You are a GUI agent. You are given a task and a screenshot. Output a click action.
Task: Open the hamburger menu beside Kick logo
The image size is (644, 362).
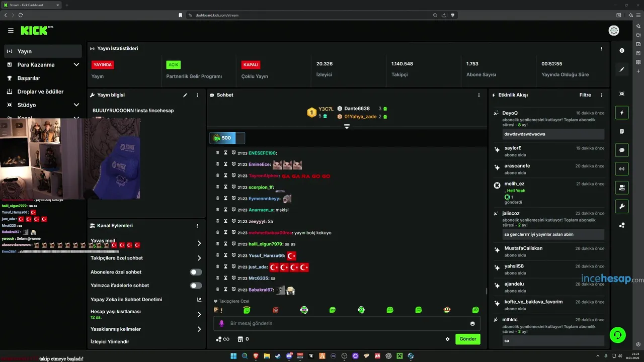click(11, 31)
